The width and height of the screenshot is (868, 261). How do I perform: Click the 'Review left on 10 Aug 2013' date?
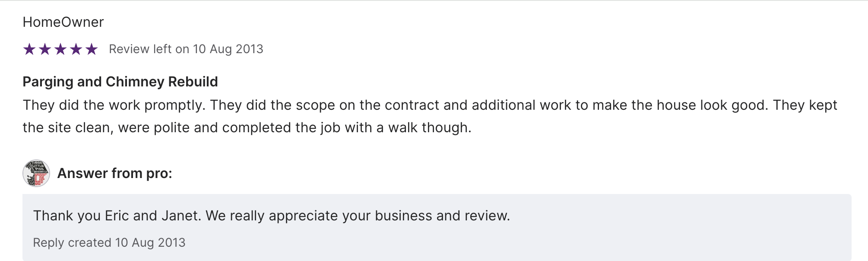pos(186,49)
